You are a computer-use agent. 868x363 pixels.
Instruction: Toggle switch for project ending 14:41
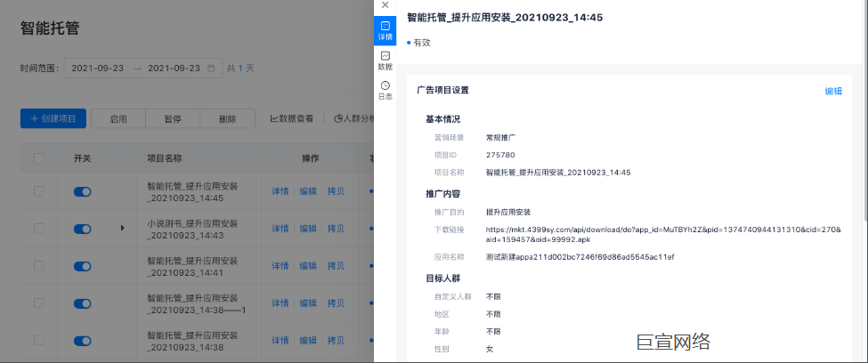(83, 266)
